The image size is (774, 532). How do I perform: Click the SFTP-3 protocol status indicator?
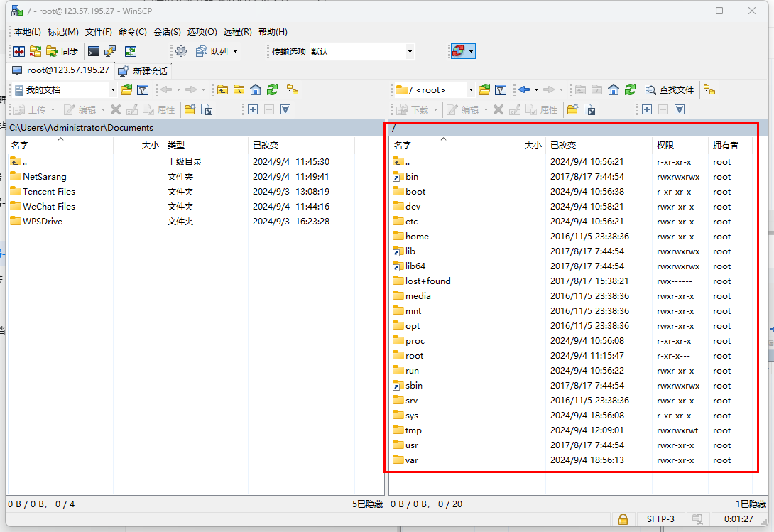pos(660,519)
